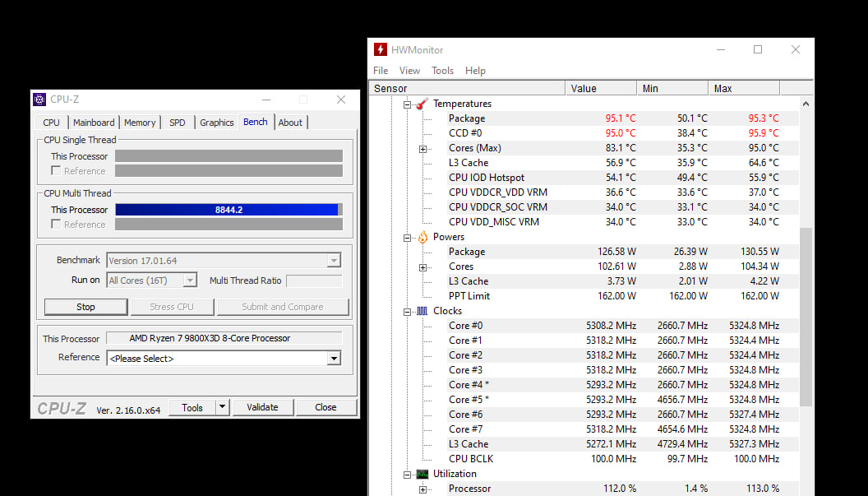Stop the running benchmark
Screen dimensions: 868x496
[x=85, y=307]
